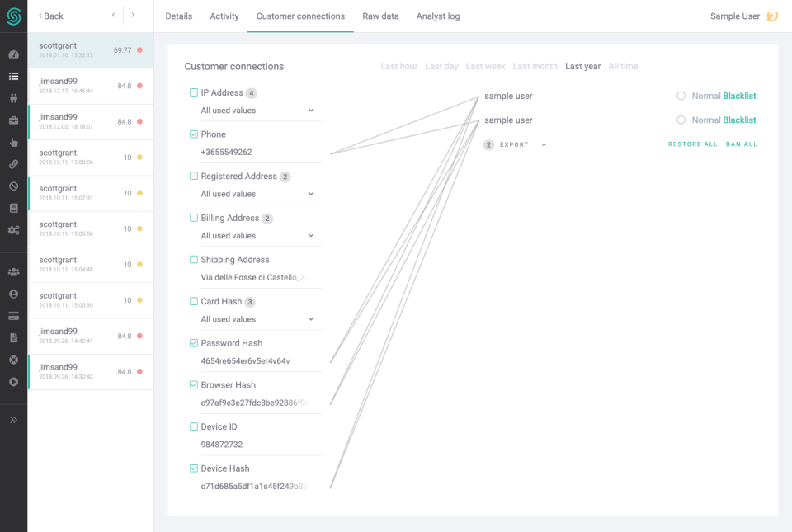
Task: Expand the sidebar with double-chevron icon
Action: [x=13, y=420]
